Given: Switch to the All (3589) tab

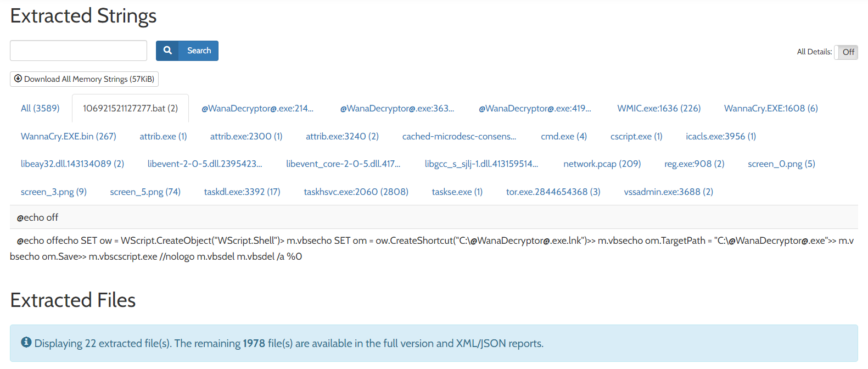Looking at the screenshot, I should click(x=40, y=108).
